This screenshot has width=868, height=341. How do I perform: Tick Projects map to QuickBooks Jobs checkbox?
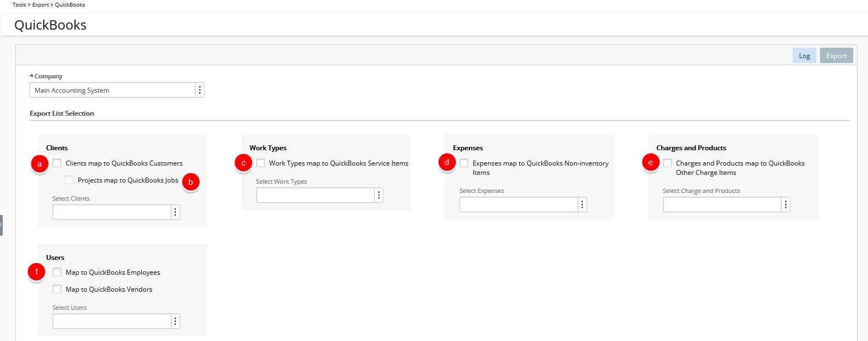[x=69, y=180]
